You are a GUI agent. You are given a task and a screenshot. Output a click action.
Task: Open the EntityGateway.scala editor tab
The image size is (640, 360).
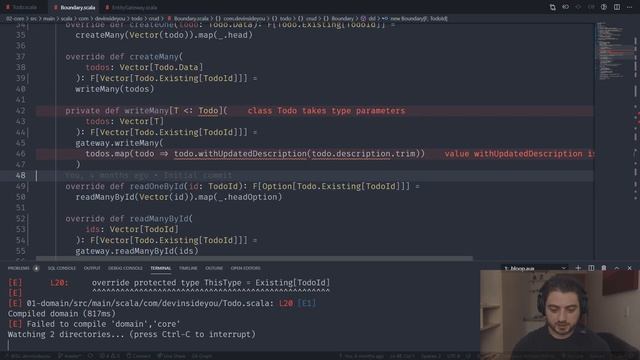point(131,7)
